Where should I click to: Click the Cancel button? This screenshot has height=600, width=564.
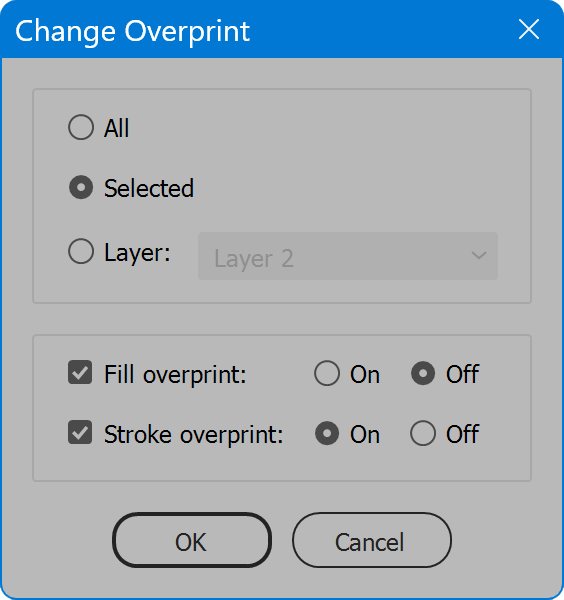372,540
